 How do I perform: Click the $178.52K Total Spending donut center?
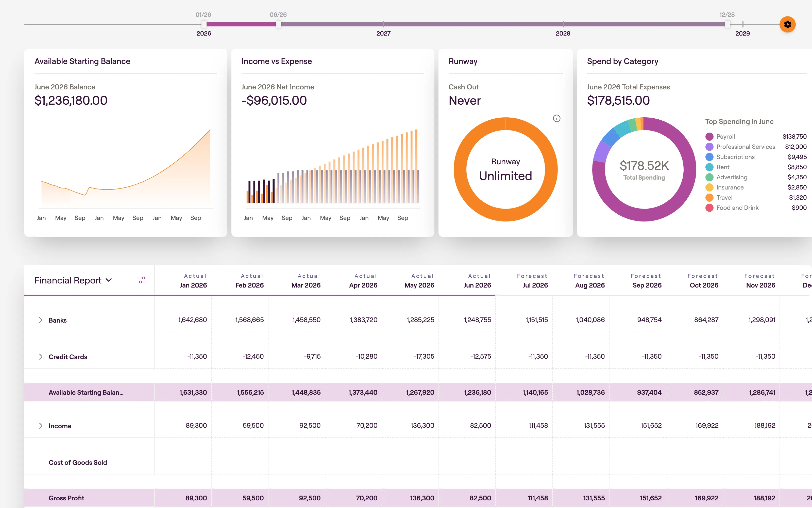[x=644, y=170]
